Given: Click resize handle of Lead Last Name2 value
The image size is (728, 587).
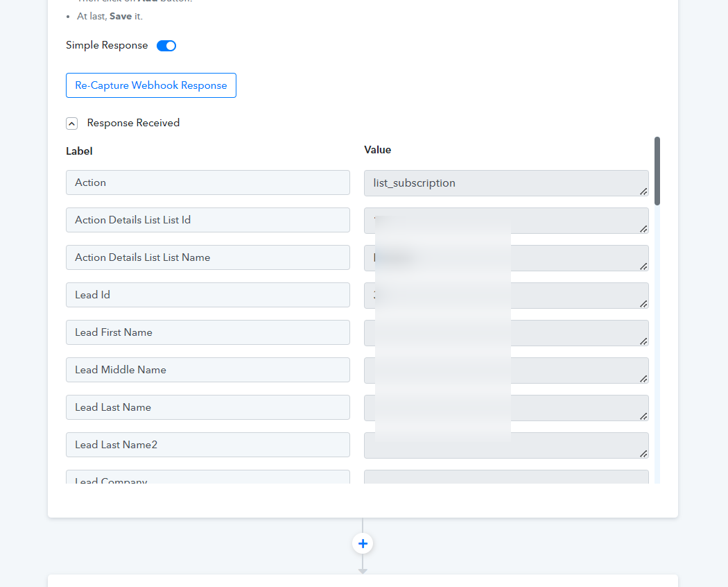Looking at the screenshot, I should click(x=643, y=453).
